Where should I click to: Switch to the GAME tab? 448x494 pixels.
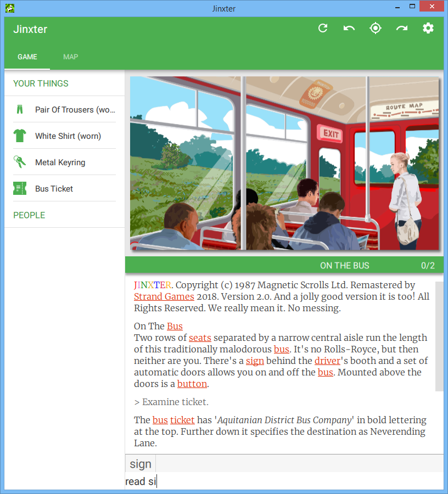(27, 57)
